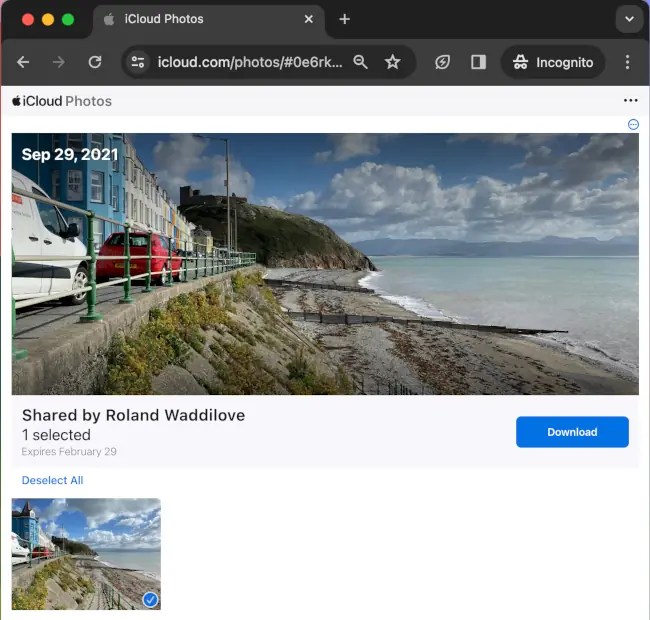650x620 pixels.
Task: Click Deselect All link
Action: pos(52,480)
